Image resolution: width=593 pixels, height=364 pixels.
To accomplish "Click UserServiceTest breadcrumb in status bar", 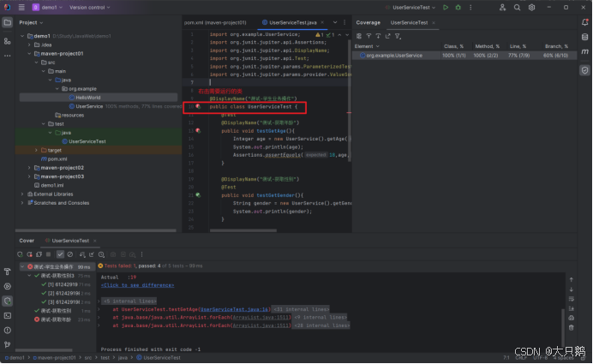I will coord(158,357).
